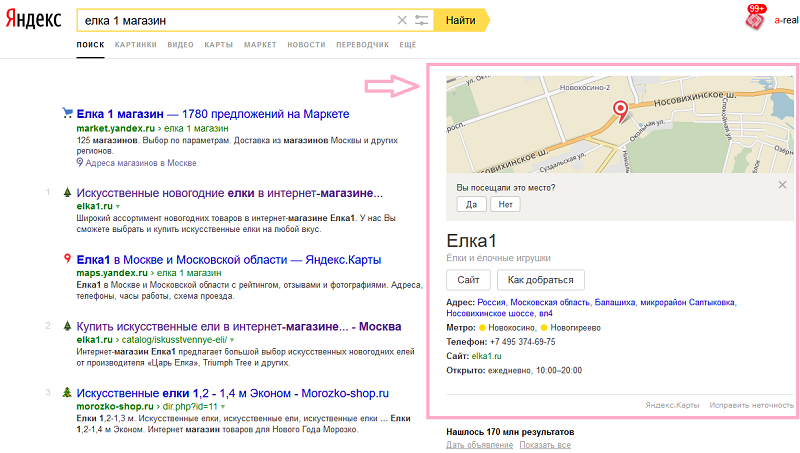
Task: Click the red map marker on the map
Action: tap(620, 111)
